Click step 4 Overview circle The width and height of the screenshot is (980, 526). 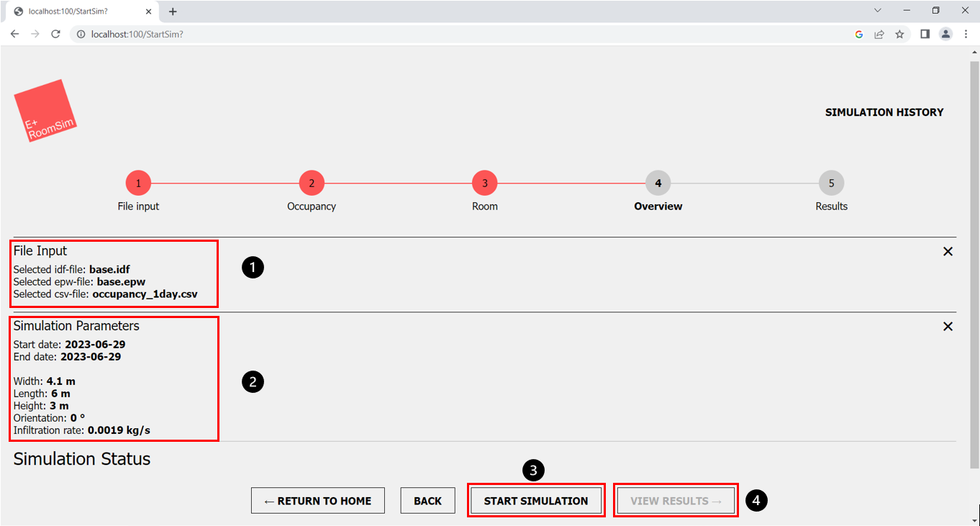coord(658,183)
